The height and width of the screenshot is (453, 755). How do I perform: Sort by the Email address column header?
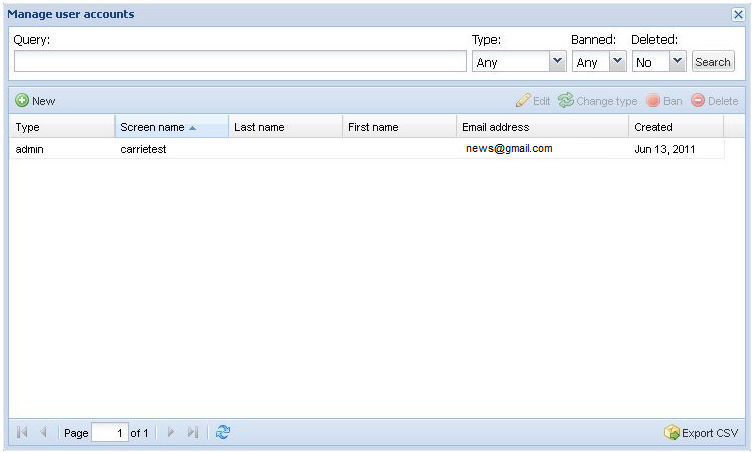coord(542,127)
